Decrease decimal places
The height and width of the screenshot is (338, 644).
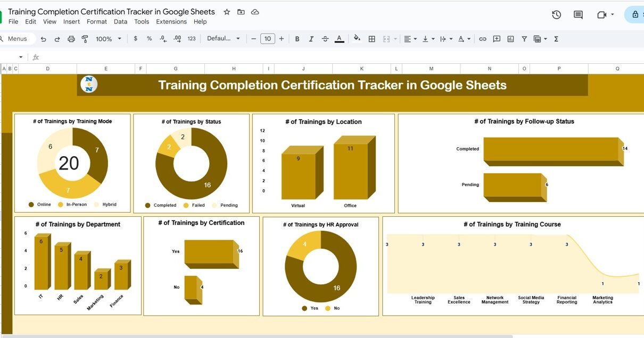click(163, 39)
